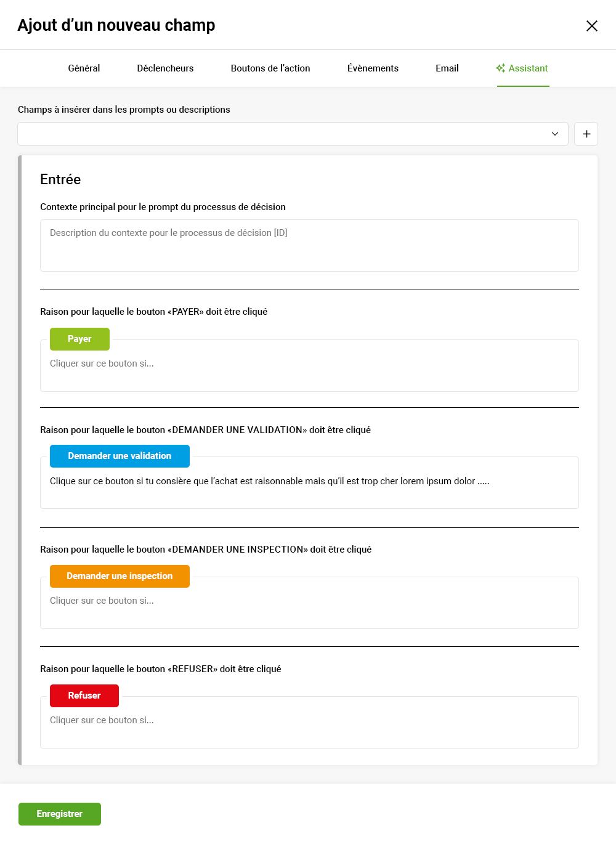Expand the champs à insérer dropdown chevron
This screenshot has width=616, height=844.
554,134
